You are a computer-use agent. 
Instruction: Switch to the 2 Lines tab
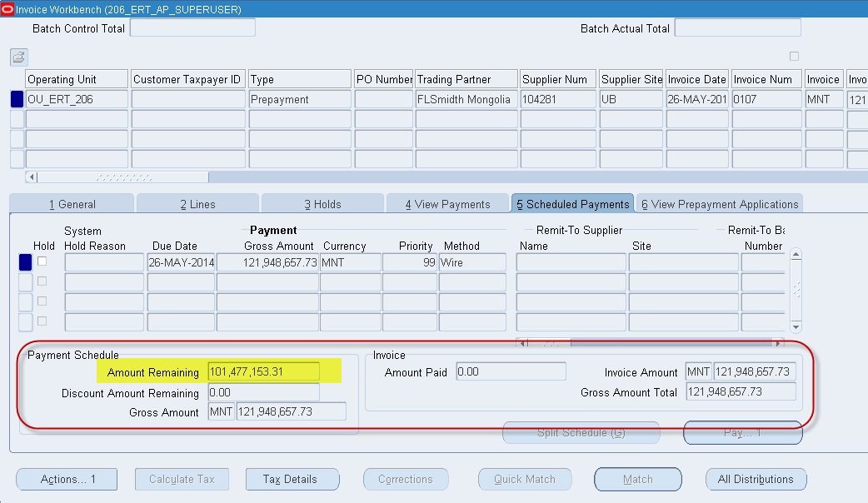[197, 202]
